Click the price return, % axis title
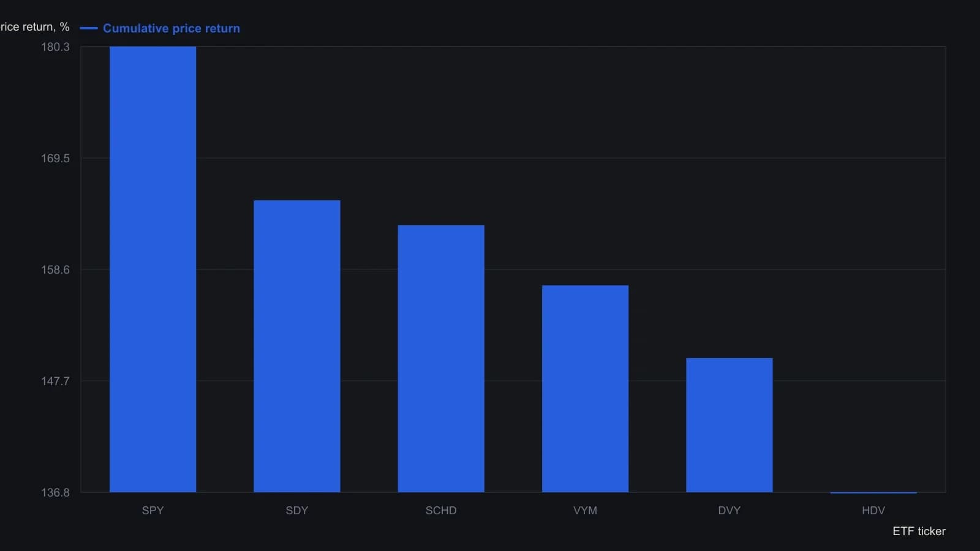The image size is (980, 551). point(35,27)
